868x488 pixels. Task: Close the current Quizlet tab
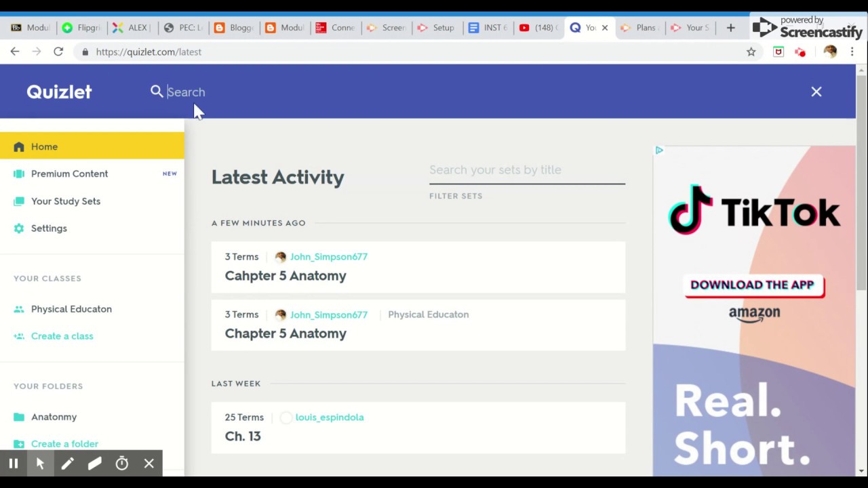point(604,28)
